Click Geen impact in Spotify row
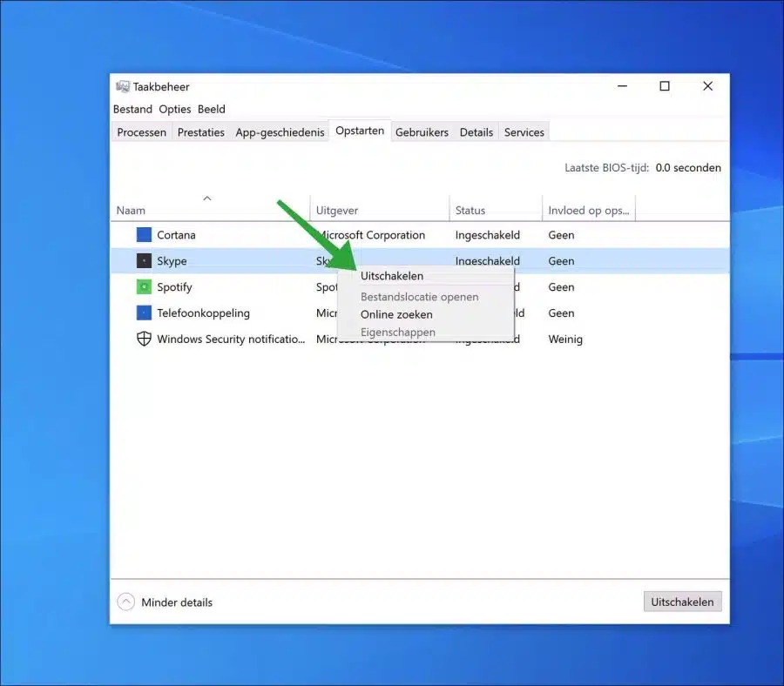 pos(561,286)
